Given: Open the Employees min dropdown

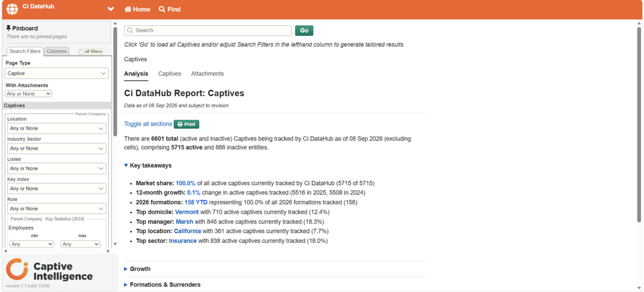Looking at the screenshot, I should (32, 244).
